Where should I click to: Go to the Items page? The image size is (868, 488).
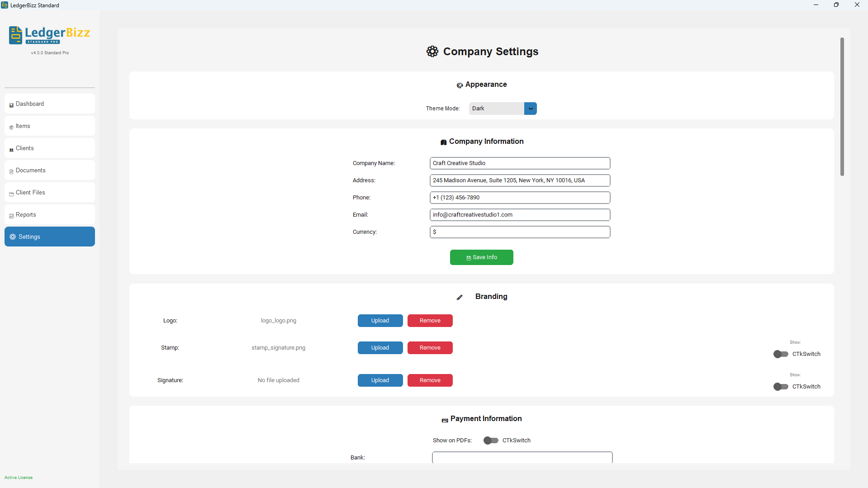click(x=50, y=126)
